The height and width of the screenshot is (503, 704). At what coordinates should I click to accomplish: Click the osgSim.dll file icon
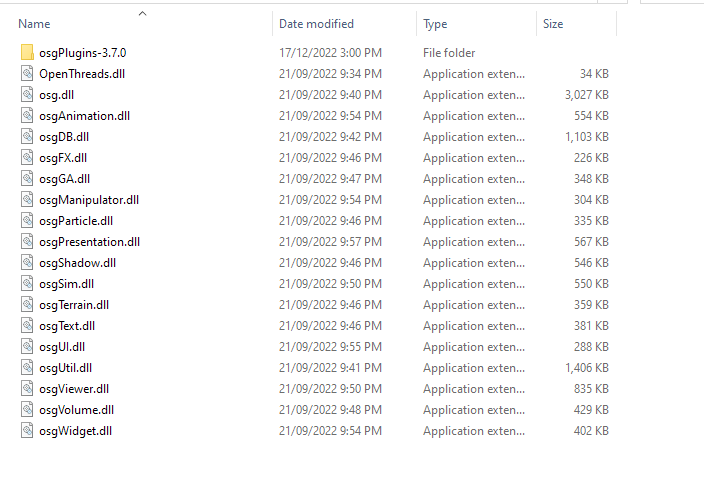click(27, 284)
